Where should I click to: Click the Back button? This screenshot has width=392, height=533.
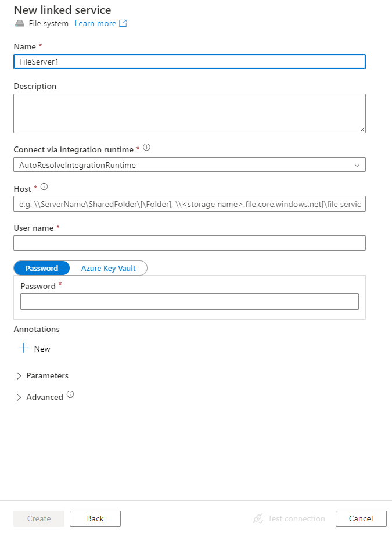click(x=95, y=518)
